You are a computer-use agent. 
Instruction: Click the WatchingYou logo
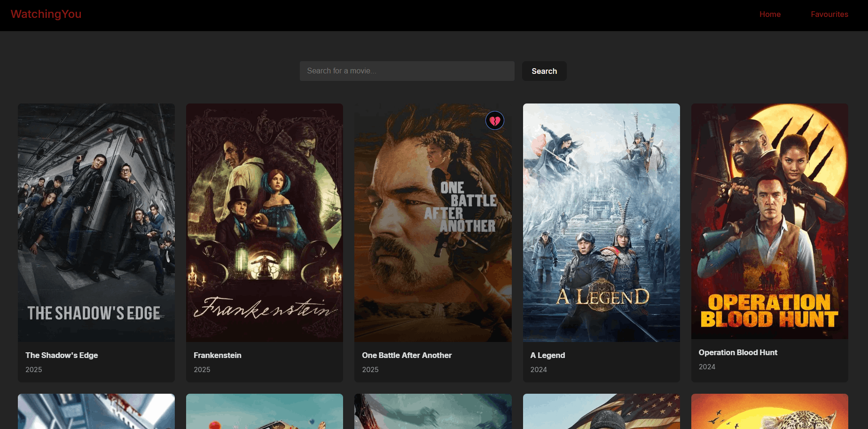pyautogui.click(x=46, y=14)
